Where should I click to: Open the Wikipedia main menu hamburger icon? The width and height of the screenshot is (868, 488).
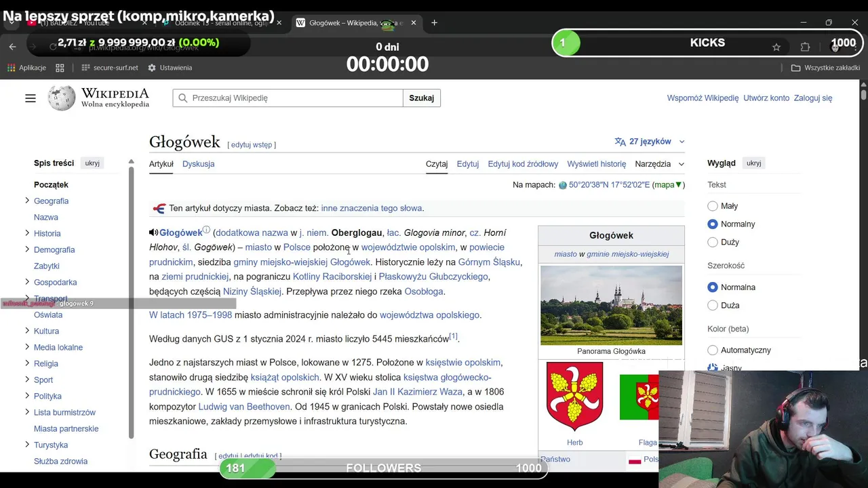click(x=31, y=98)
